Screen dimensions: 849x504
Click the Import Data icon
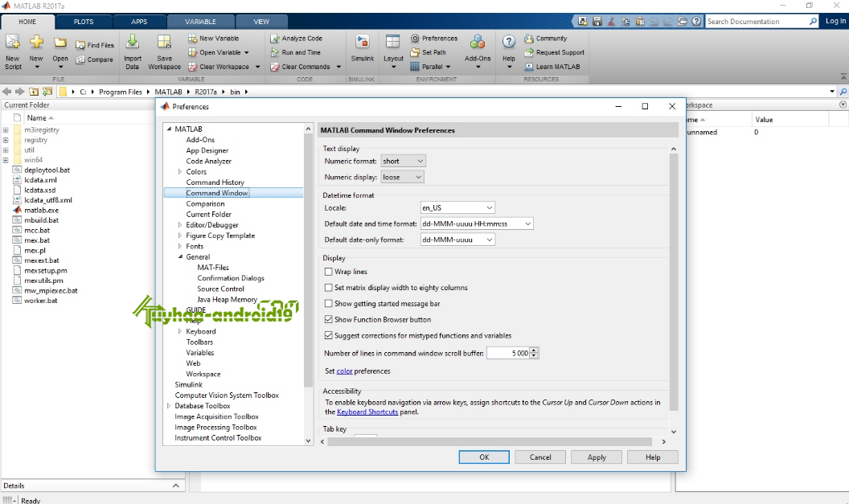(133, 43)
